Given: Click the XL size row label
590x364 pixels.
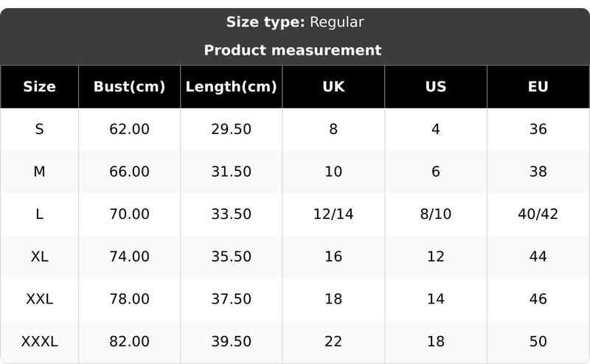Looking at the screenshot, I should (x=39, y=257).
